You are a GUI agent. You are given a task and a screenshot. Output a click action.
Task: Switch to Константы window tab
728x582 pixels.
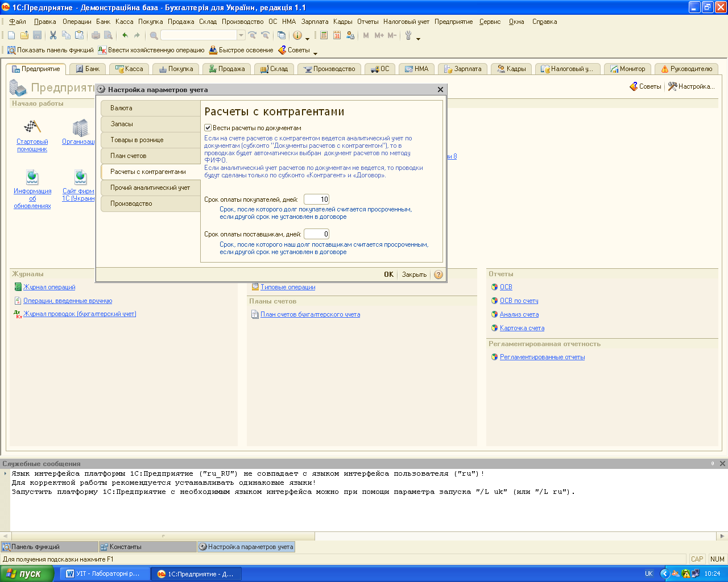[x=147, y=547]
